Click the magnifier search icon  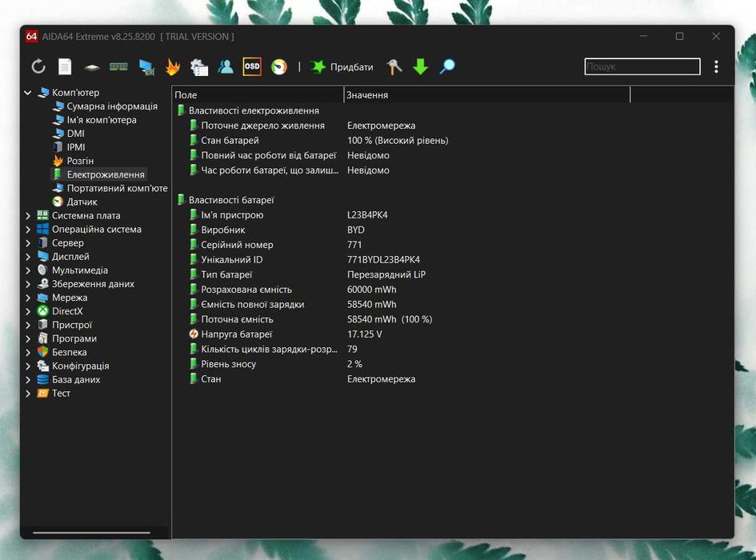point(447,66)
